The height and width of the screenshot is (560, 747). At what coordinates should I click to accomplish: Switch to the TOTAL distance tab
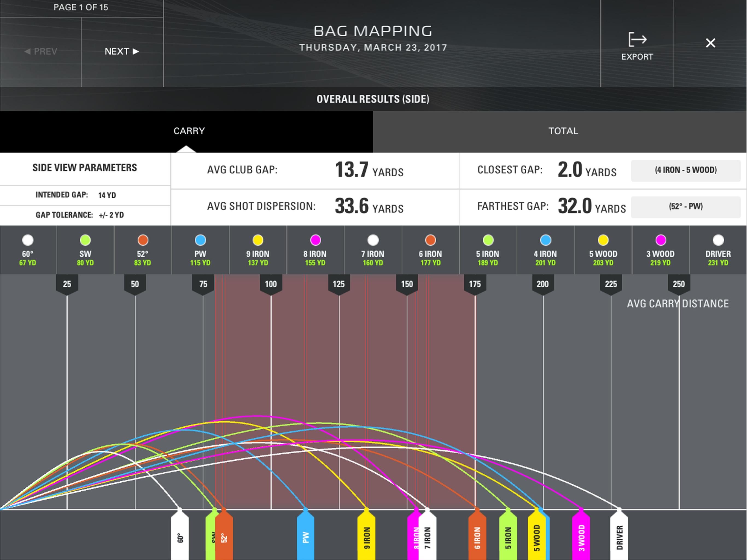pos(563,131)
